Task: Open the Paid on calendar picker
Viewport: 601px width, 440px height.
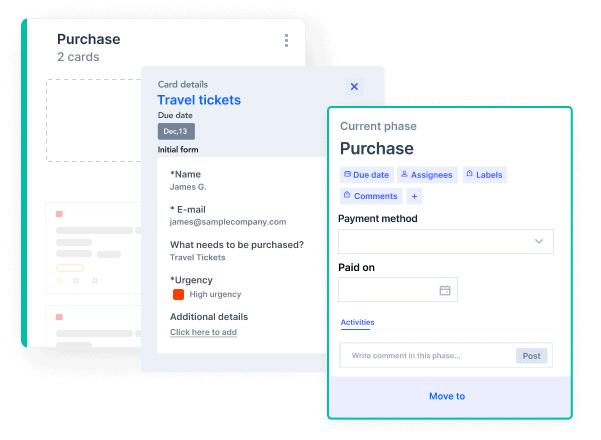Action: [445, 291]
